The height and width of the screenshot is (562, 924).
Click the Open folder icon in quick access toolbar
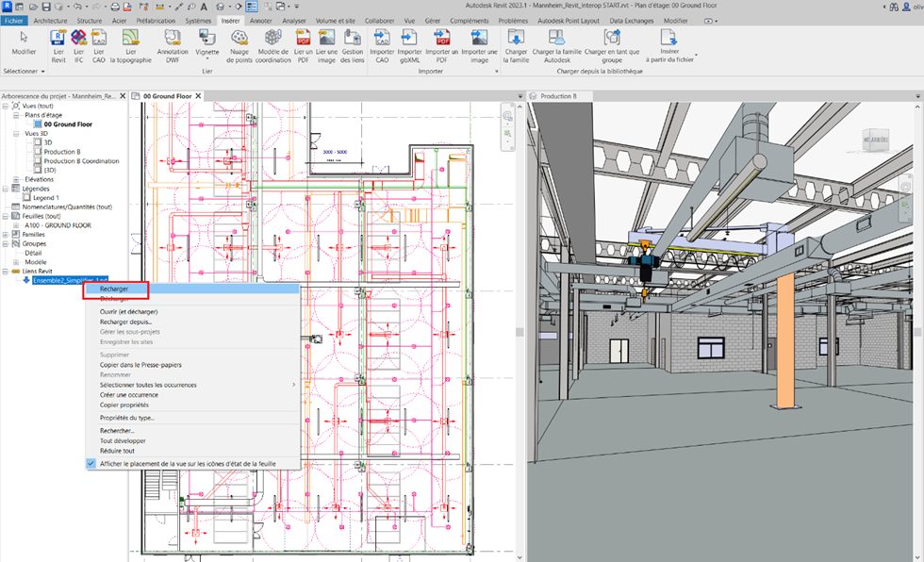click(x=33, y=7)
